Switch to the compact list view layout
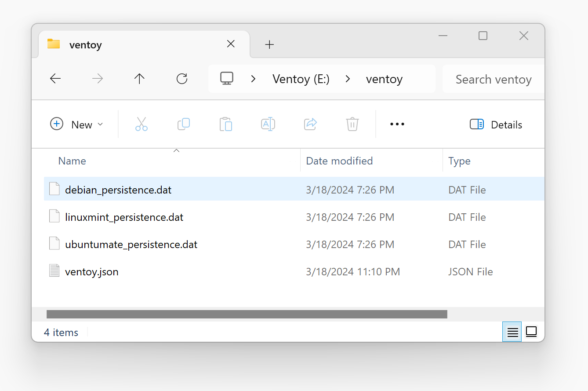 [512, 332]
